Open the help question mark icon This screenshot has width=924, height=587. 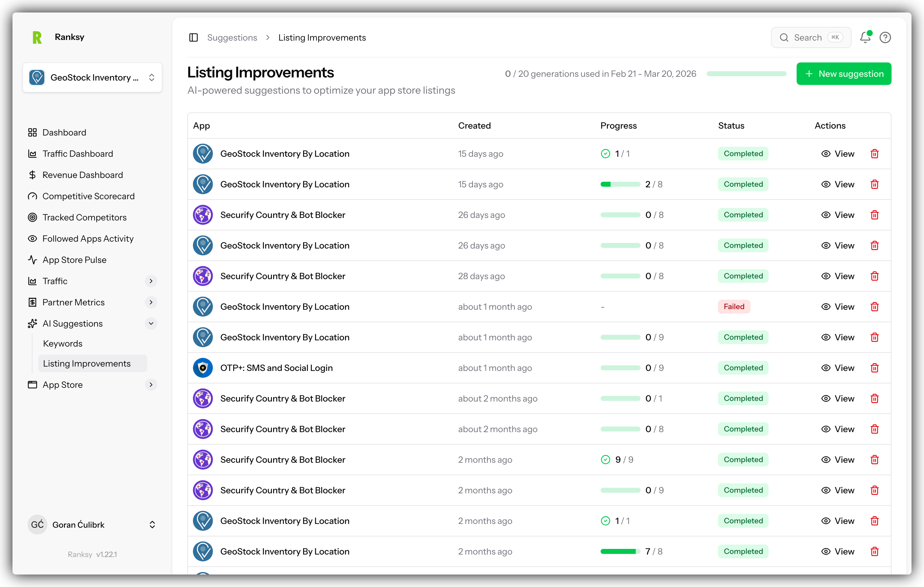[885, 37]
